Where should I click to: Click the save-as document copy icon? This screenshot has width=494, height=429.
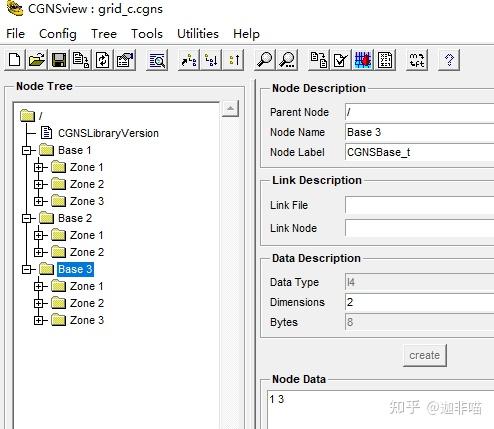[81, 60]
